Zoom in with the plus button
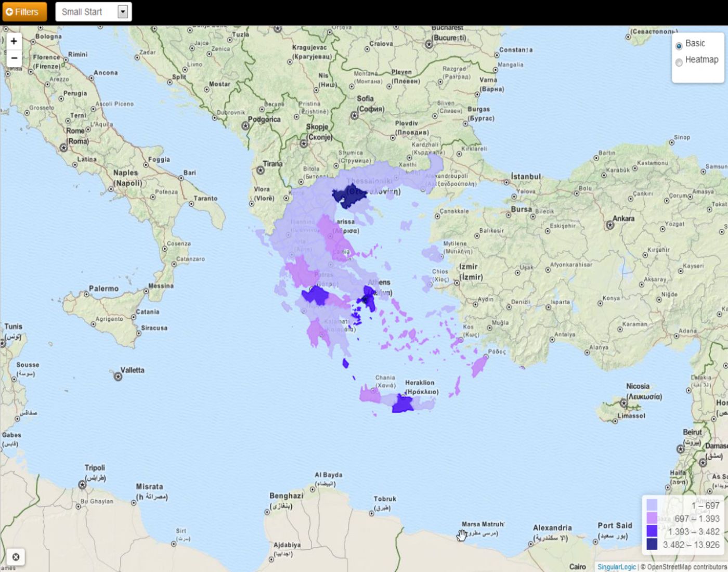Screen dimensions: 728x572 [x=14, y=41]
